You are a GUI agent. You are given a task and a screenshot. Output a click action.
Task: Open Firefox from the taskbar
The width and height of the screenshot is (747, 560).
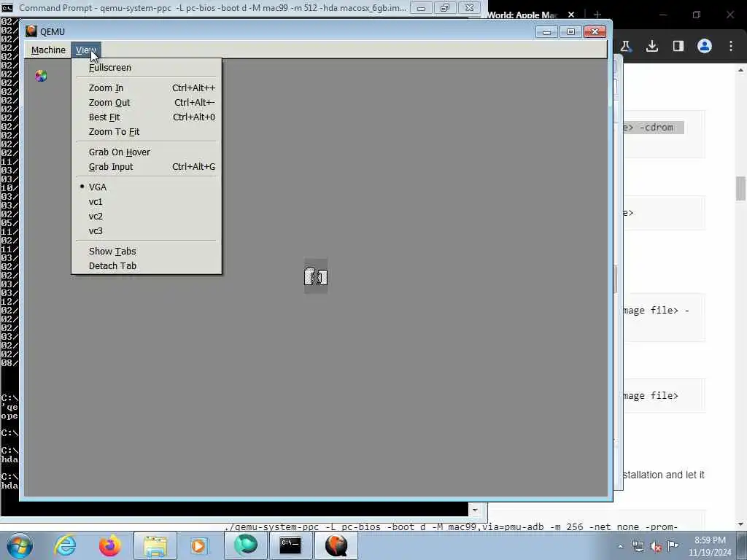110,545
